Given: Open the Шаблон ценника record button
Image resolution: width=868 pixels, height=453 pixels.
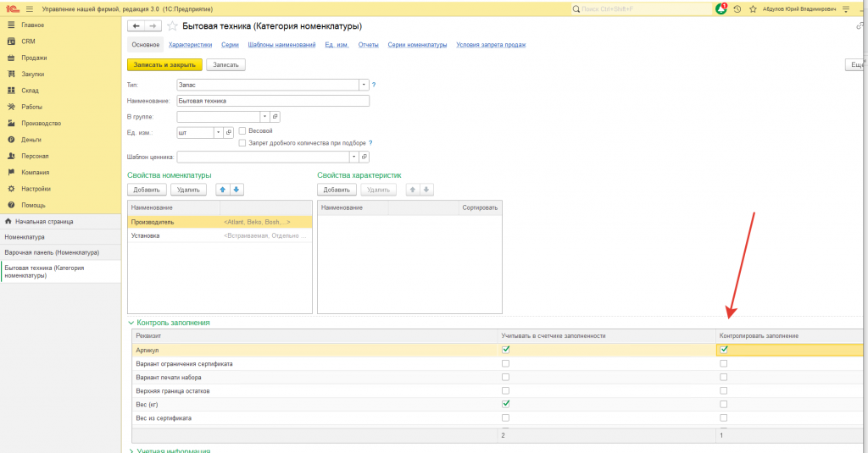Looking at the screenshot, I should point(364,157).
